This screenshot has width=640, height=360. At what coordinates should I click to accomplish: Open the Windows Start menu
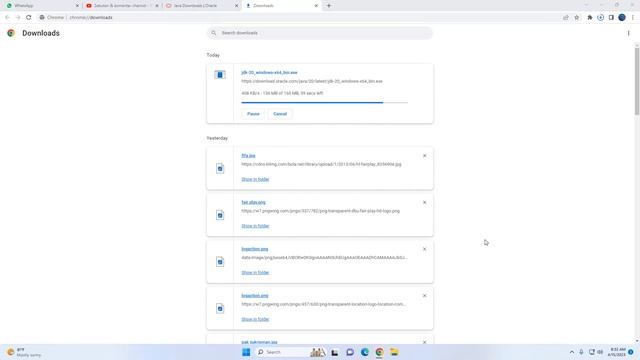pos(246,352)
